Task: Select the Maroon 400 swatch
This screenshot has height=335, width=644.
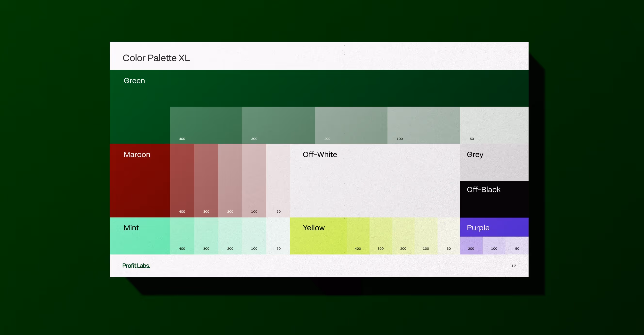Action: pos(182,180)
